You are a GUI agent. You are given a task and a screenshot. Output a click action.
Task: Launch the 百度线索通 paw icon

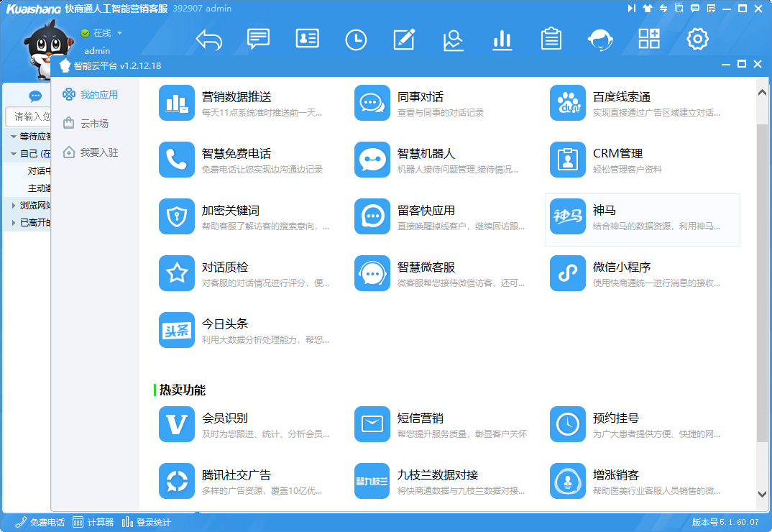tap(568, 103)
